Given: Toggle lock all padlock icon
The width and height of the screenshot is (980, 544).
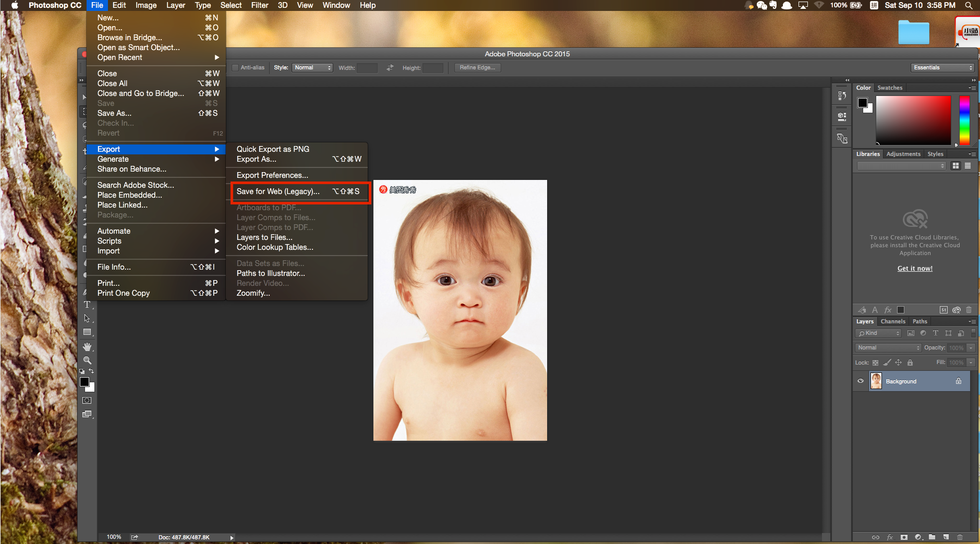Looking at the screenshot, I should pos(910,362).
